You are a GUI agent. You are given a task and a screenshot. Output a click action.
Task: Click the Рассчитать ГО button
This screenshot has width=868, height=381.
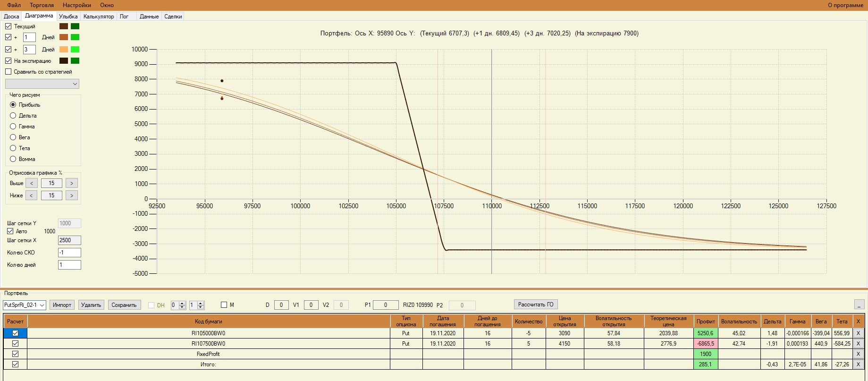(x=536, y=305)
